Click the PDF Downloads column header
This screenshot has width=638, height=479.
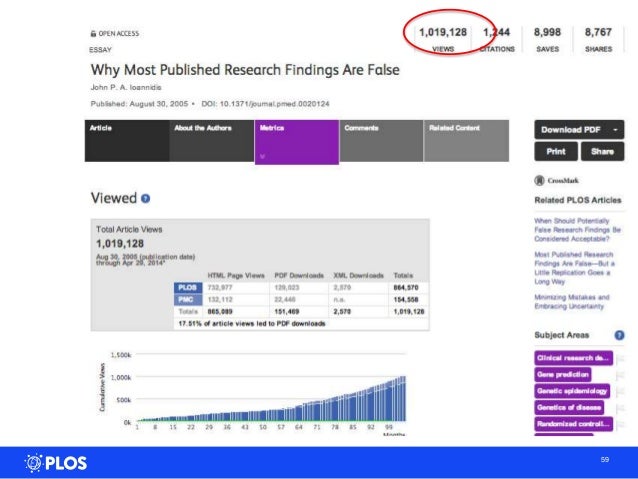(299, 276)
